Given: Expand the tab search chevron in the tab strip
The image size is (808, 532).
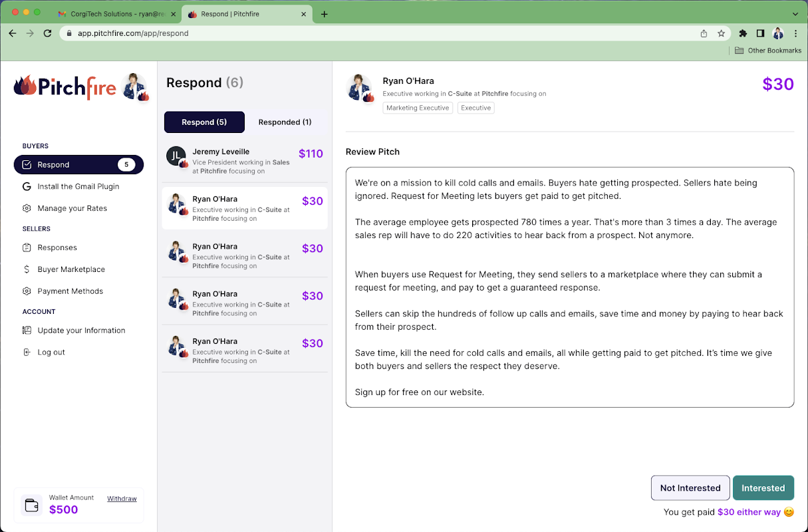Looking at the screenshot, I should 795,14.
